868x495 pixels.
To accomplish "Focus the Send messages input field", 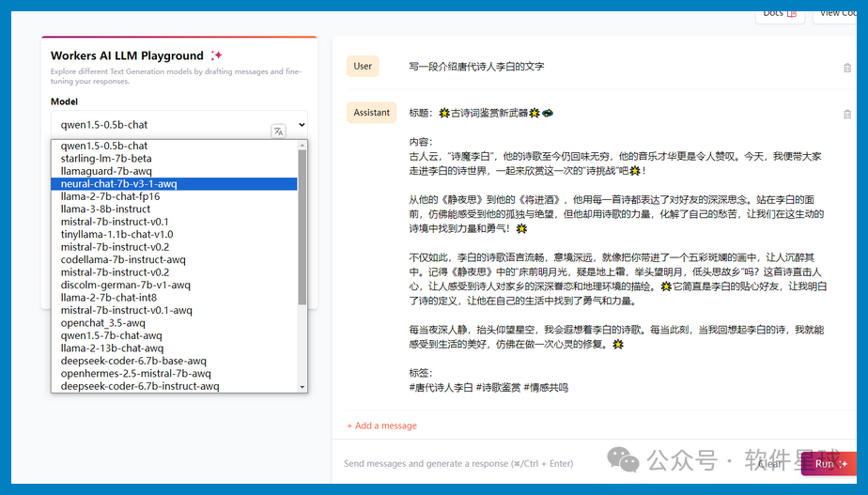I will 458,463.
